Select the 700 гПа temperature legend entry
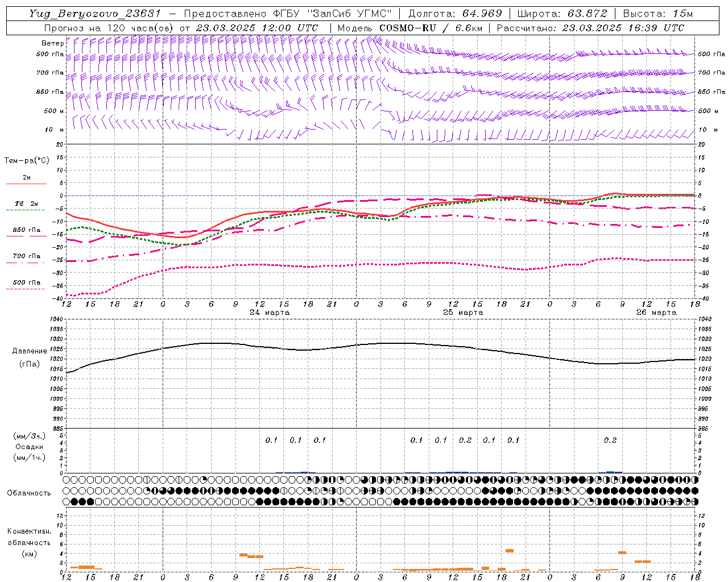Image resolution: width=728 pixels, height=582 pixels. point(27,256)
